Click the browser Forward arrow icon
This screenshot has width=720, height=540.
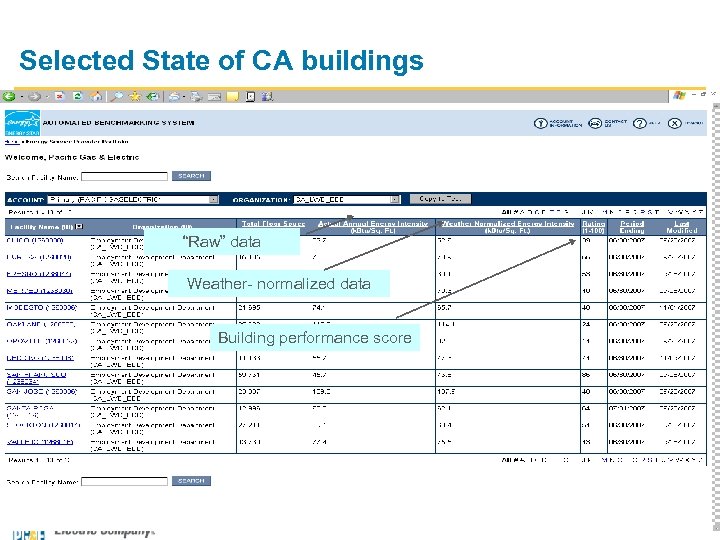click(34, 96)
